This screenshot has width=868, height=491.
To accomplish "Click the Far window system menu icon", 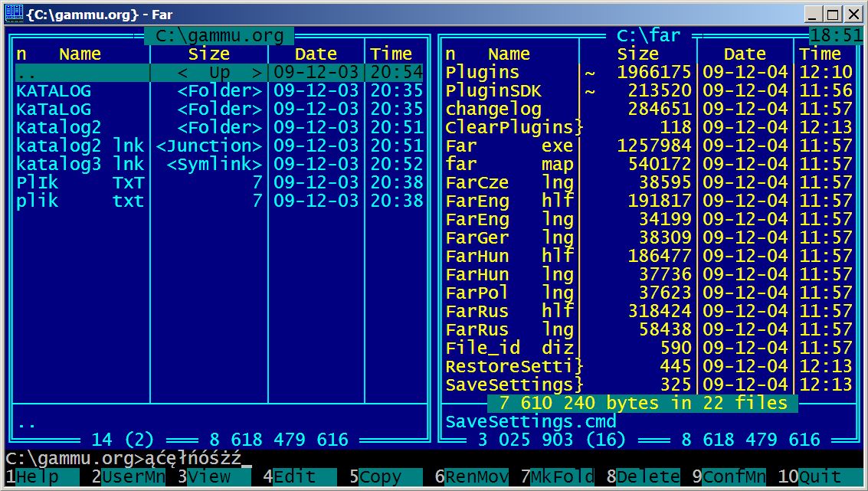I will pos(14,13).
